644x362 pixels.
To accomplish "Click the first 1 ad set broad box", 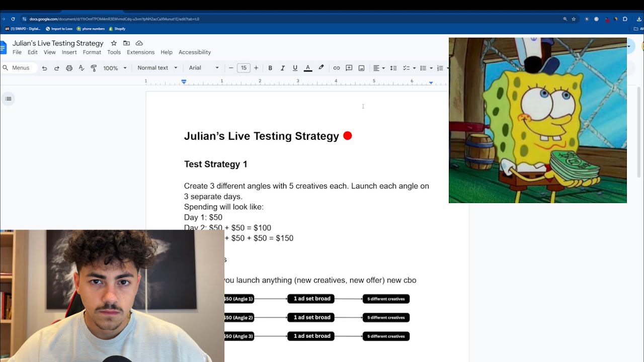I will pyautogui.click(x=311, y=299).
